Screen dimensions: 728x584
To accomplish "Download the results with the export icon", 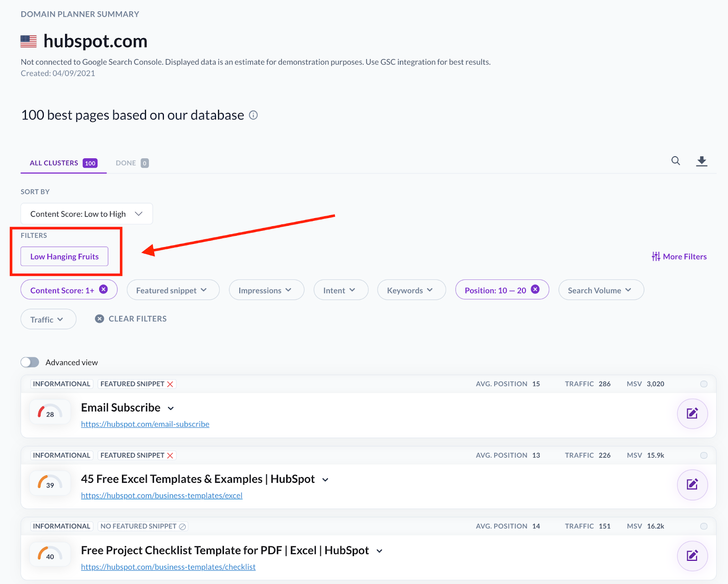I will click(x=702, y=161).
